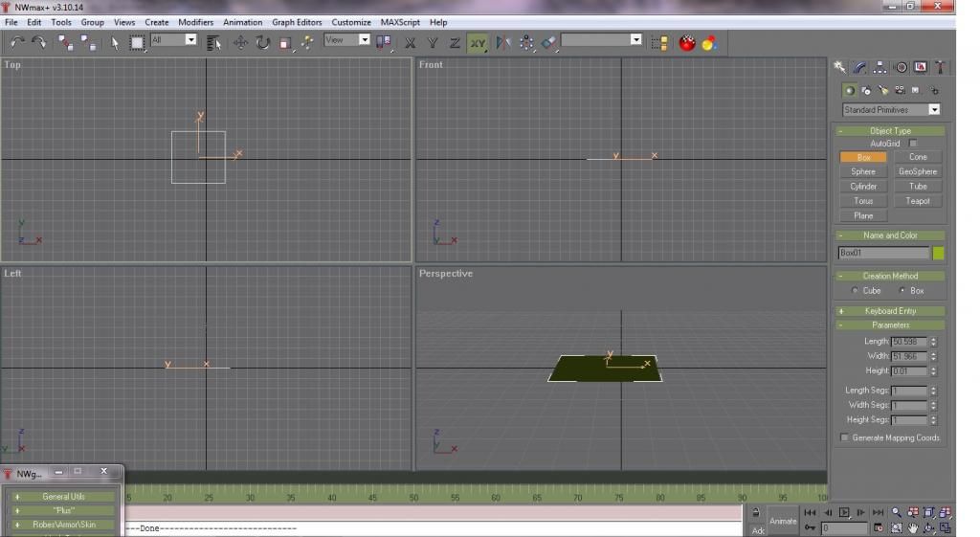This screenshot has height=537, width=980.
Task: Choose the Cube creation method
Action: 855,290
